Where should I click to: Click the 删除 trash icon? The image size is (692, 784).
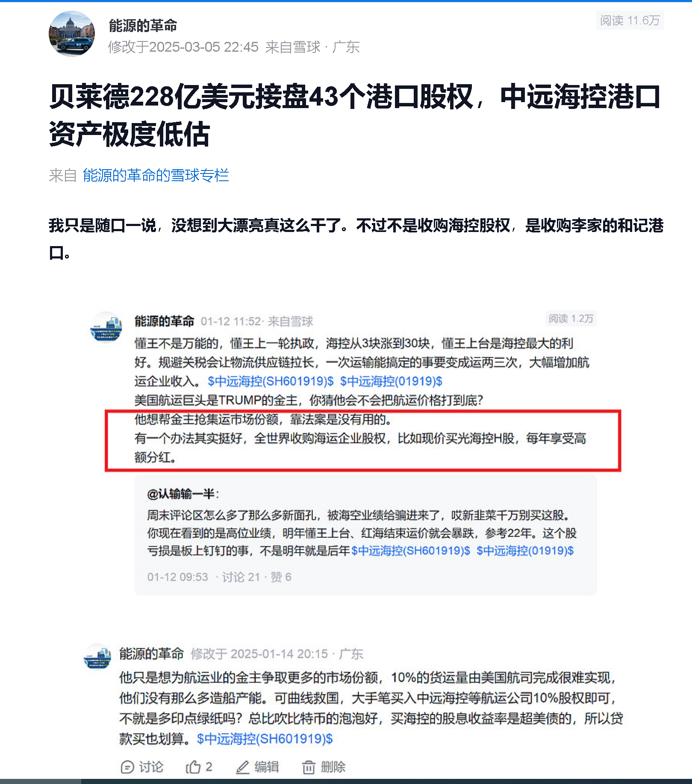[x=309, y=767]
